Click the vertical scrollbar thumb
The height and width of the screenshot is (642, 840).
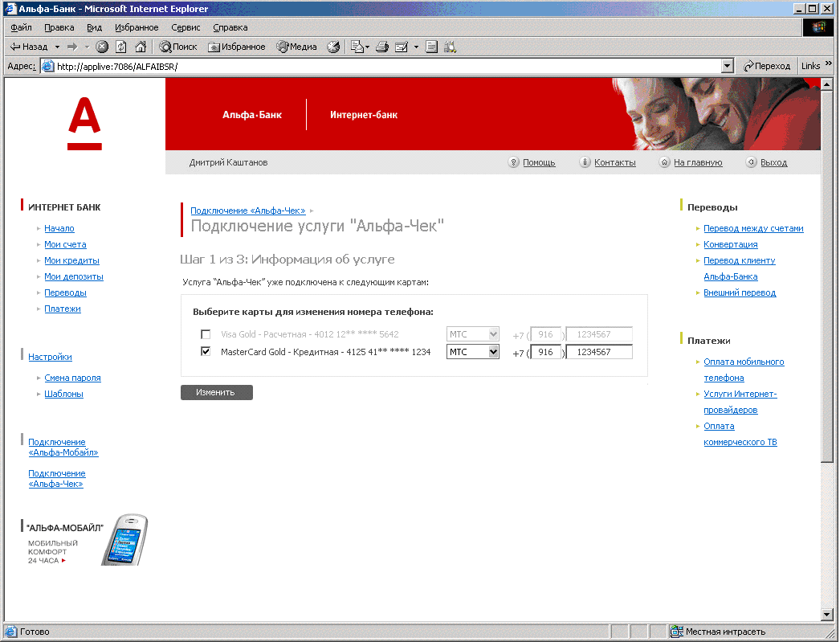point(826,276)
